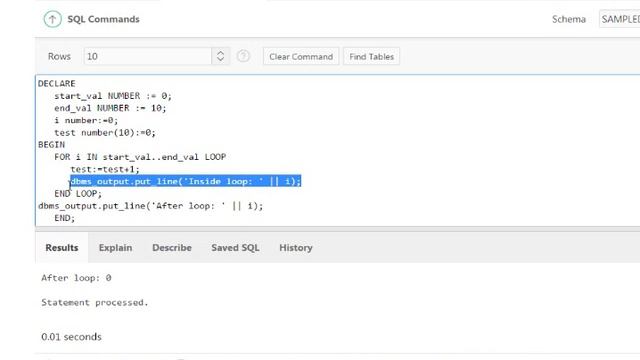Switch to the Explain tab
The image size is (640, 360).
pyautogui.click(x=116, y=248)
